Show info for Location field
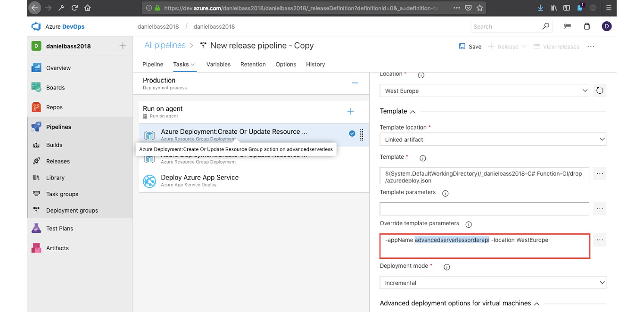The image size is (644, 312). [421, 75]
